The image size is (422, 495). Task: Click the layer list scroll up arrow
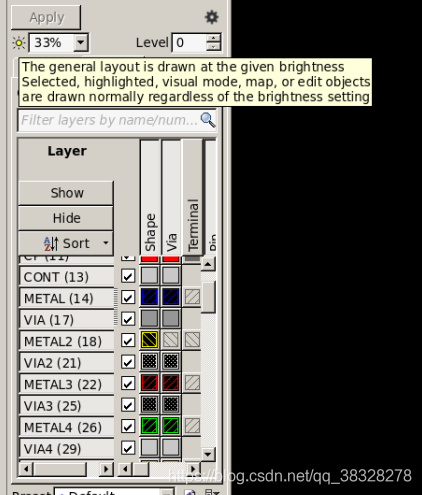pyautogui.click(x=208, y=264)
